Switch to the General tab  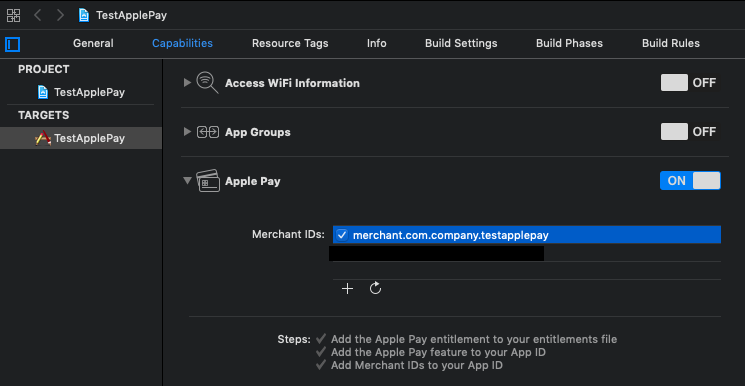tap(93, 43)
